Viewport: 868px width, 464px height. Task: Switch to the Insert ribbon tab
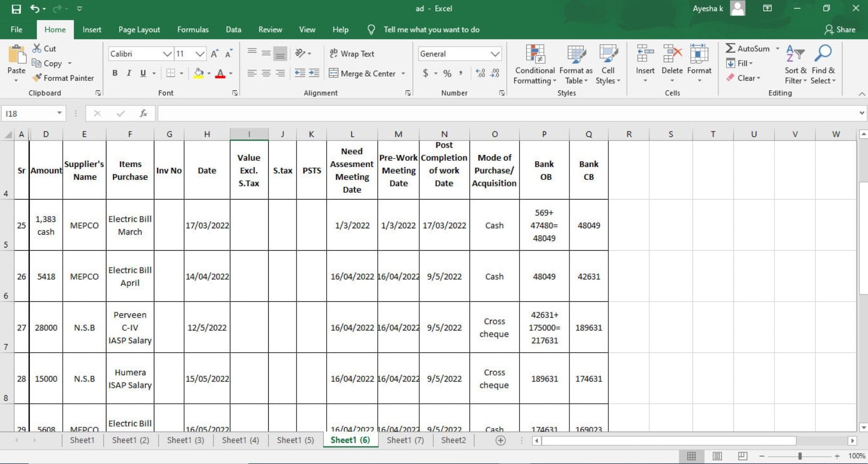point(92,30)
